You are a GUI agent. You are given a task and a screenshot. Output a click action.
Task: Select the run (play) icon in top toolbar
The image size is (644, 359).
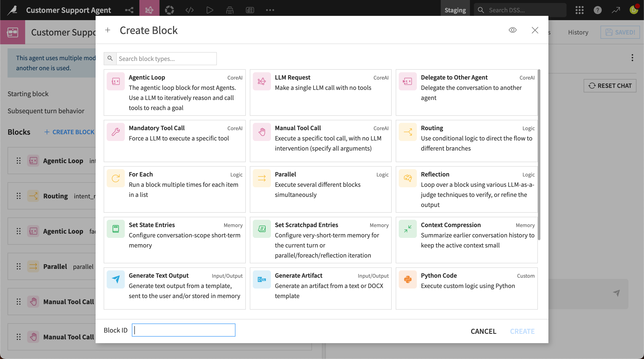coord(210,10)
